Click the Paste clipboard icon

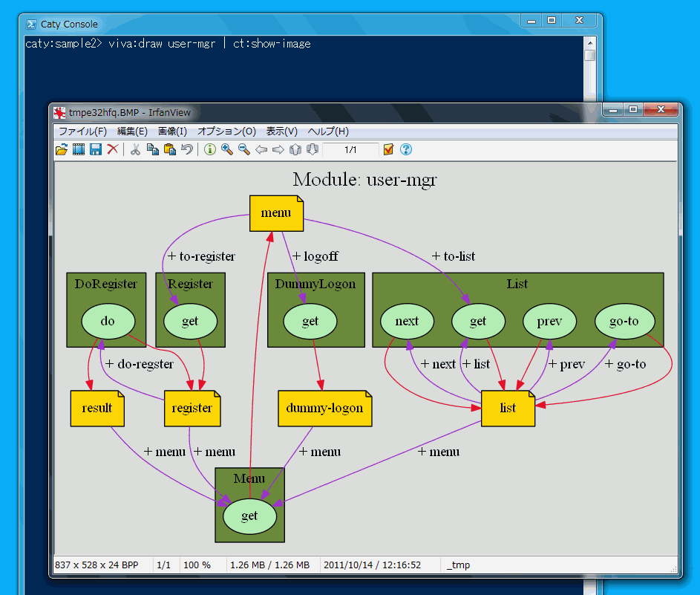click(169, 150)
